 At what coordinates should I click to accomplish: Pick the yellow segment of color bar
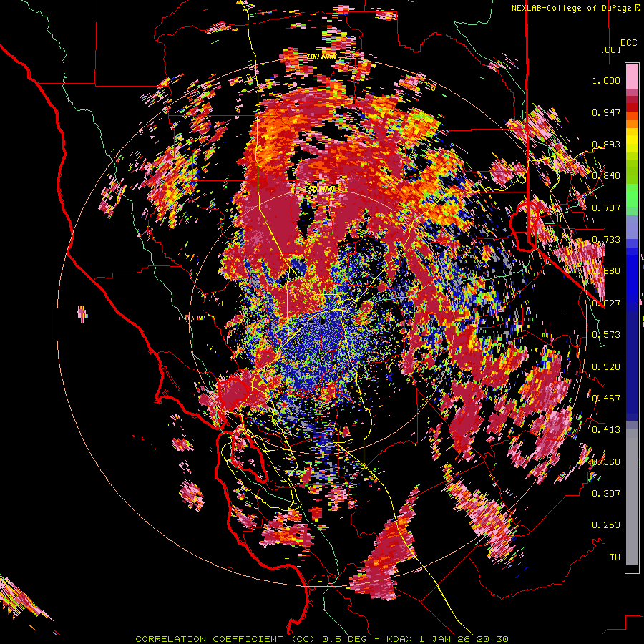[632, 140]
